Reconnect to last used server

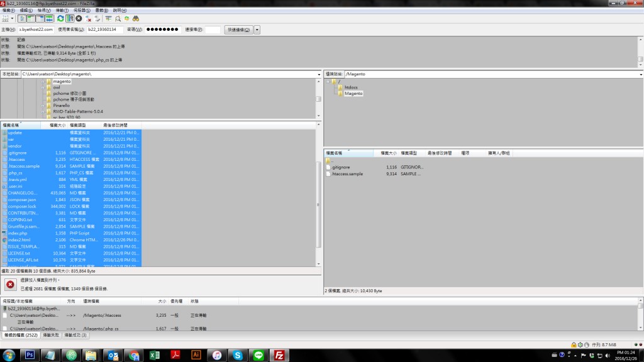[x=97, y=18]
